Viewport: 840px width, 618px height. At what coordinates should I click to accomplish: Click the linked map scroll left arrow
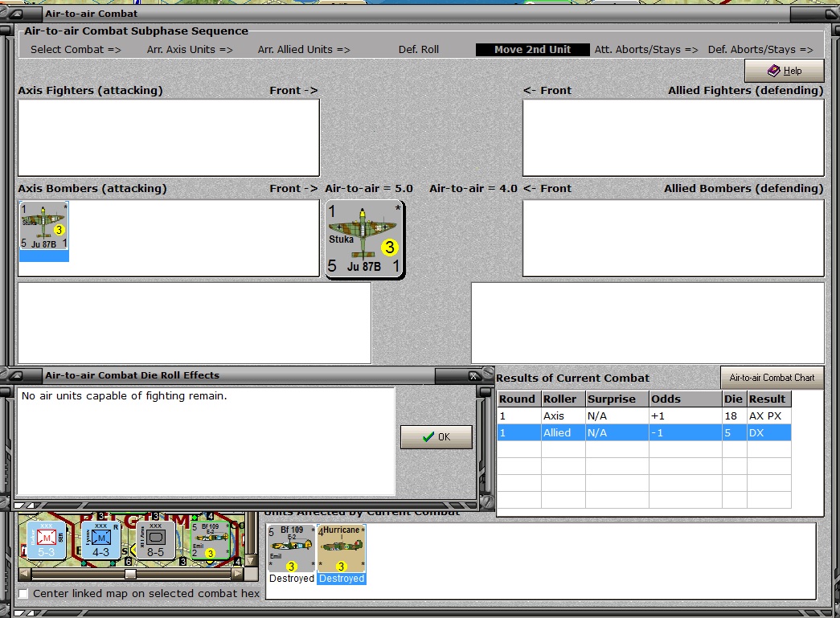24,574
